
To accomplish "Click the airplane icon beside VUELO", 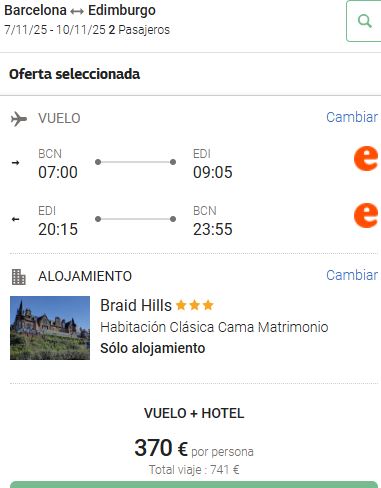I will [x=19, y=119].
